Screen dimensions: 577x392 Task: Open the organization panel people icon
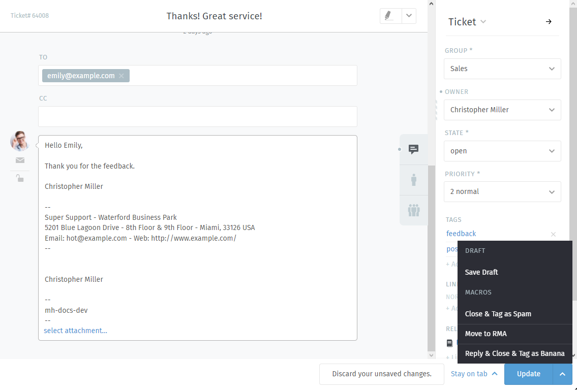[x=413, y=210]
